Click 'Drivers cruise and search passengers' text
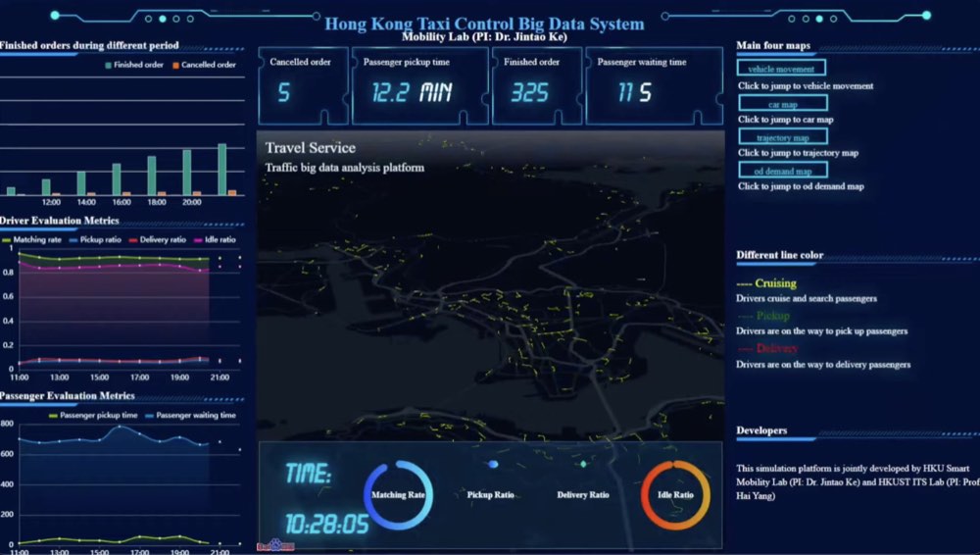This screenshot has width=980, height=555. click(807, 298)
